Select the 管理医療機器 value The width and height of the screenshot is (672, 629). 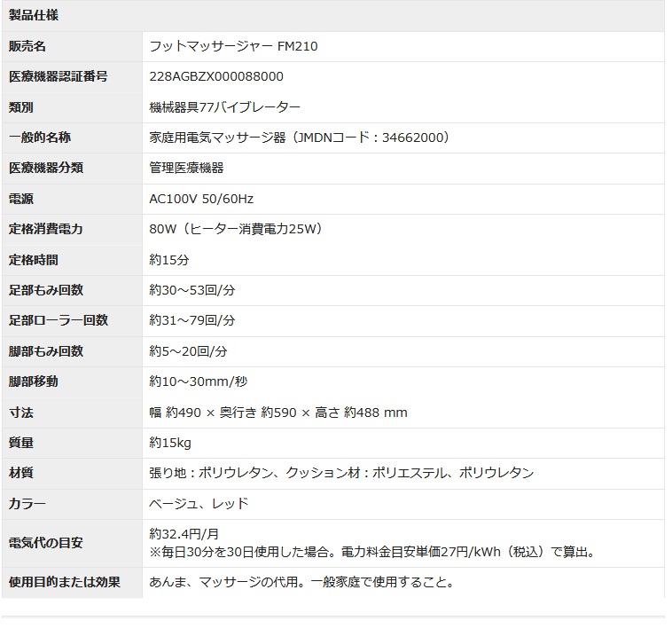(187, 168)
